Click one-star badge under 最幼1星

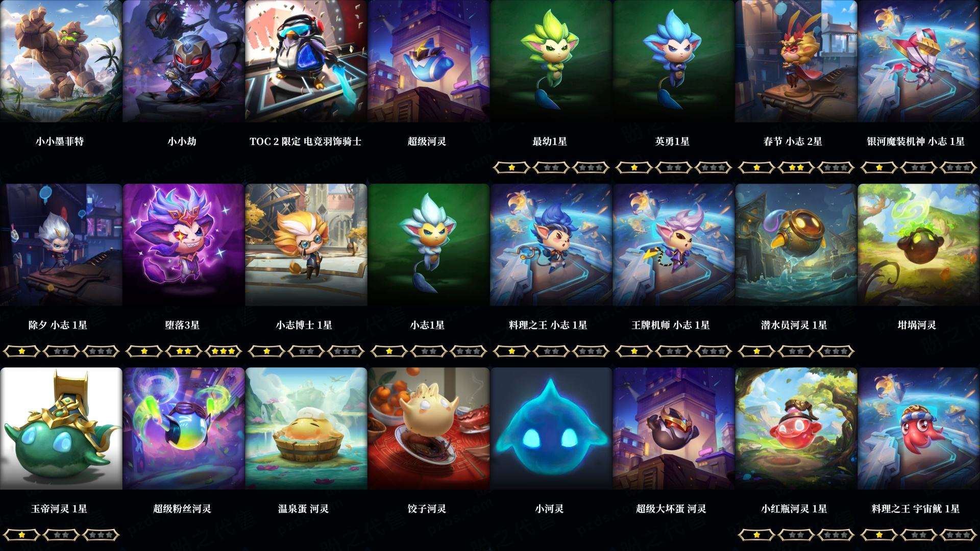coord(511,167)
